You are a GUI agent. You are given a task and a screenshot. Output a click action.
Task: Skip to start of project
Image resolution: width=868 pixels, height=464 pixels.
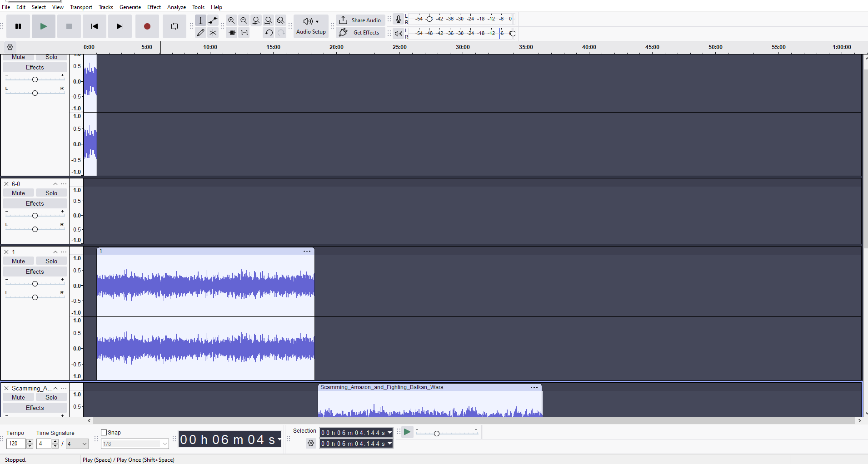point(95,26)
